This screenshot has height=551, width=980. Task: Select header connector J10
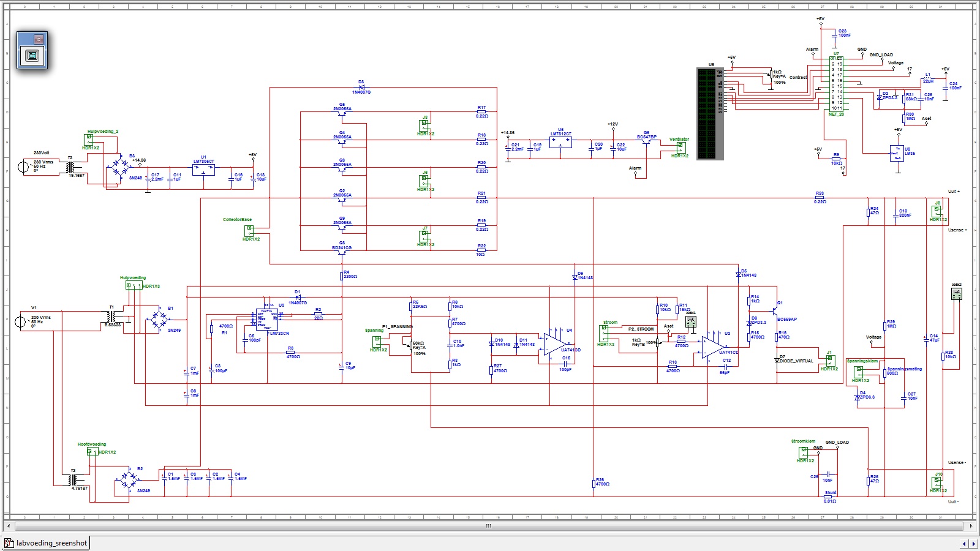[936, 482]
